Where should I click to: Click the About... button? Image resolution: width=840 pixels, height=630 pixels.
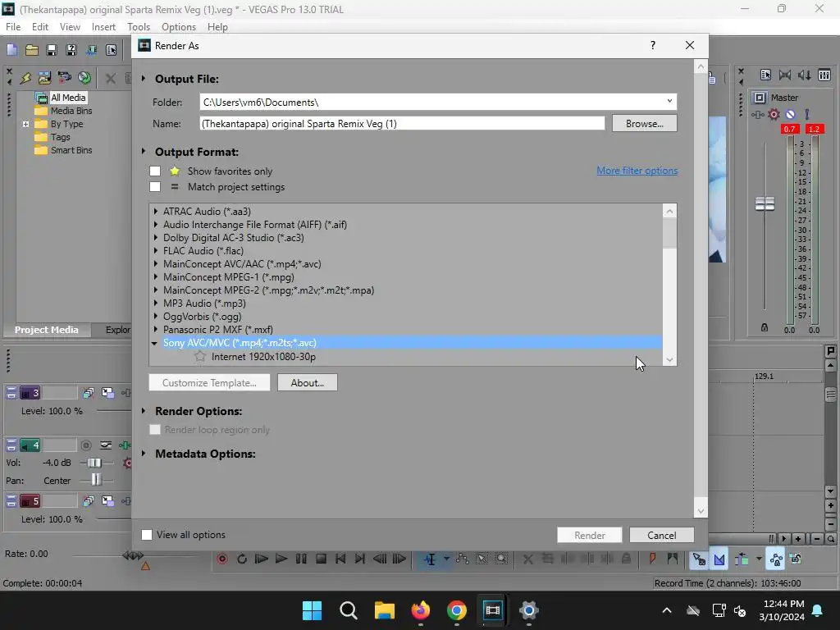point(307,382)
